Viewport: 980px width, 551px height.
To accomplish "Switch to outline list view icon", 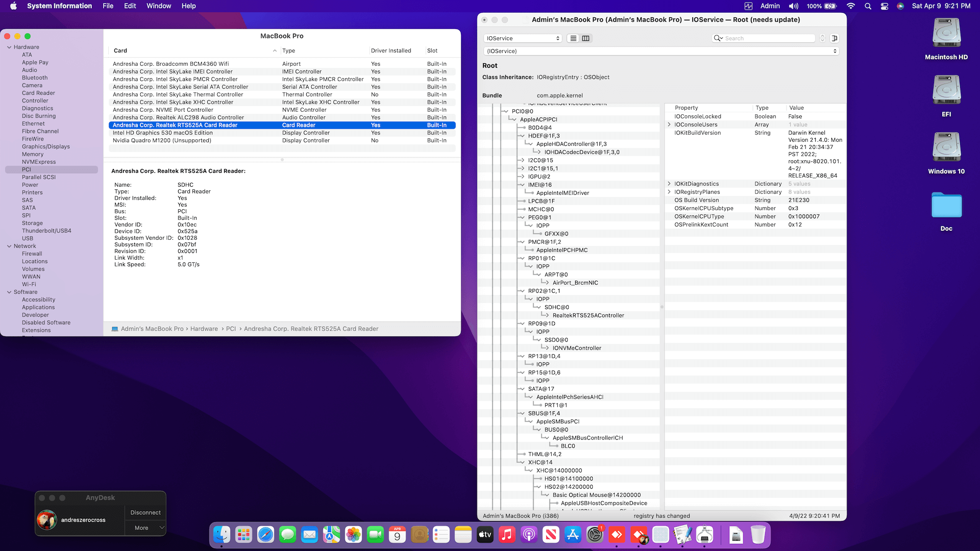I will pos(573,38).
